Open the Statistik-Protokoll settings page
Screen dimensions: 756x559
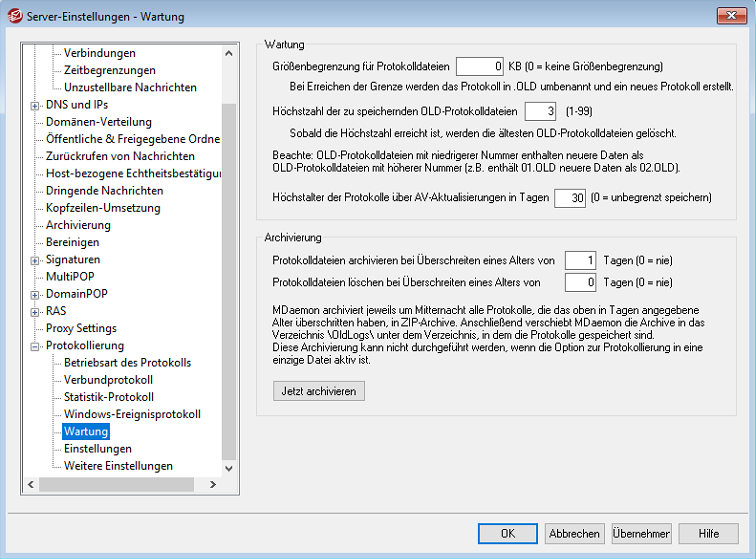pyautogui.click(x=108, y=397)
